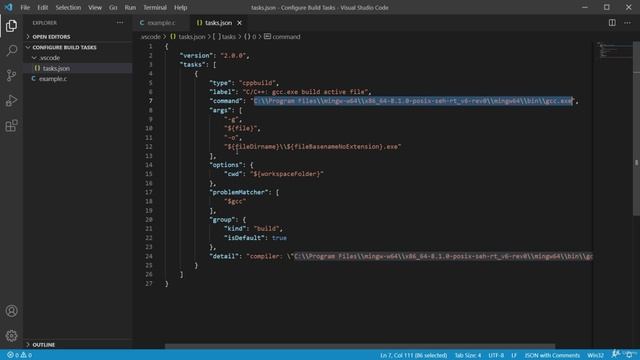This screenshot has width=640, height=360.
Task: Click the "${workspaceFolder}" cwd value
Action: coord(287,174)
